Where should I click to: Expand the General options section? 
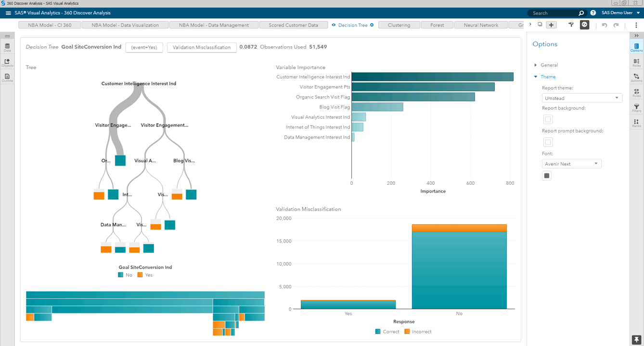[549, 65]
